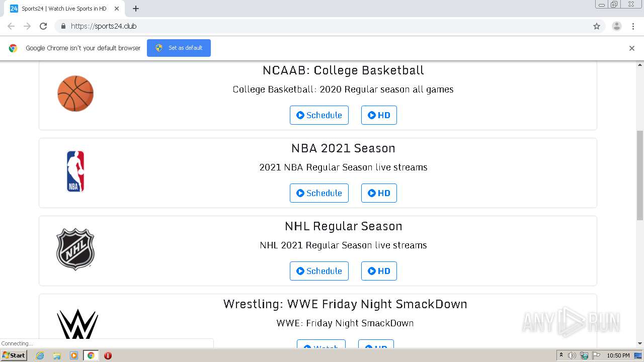Watch NCAAB College Basketball in HD
Screen dimensions: 644x362
point(379,115)
